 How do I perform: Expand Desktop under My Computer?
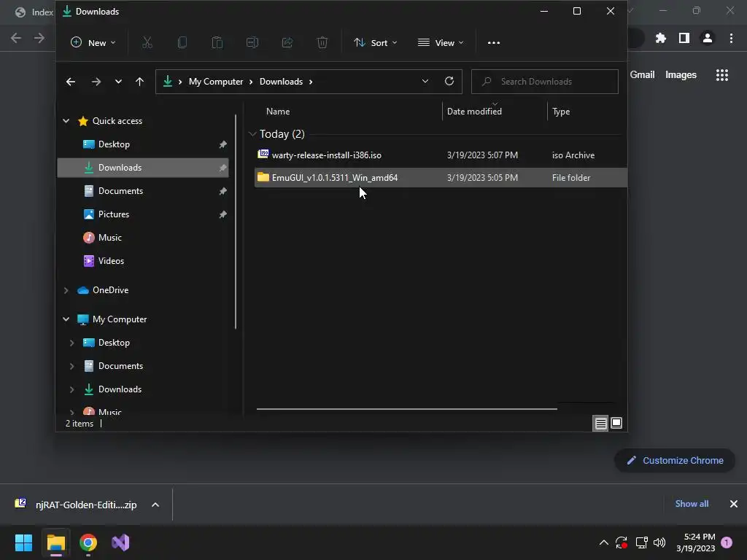(72, 343)
